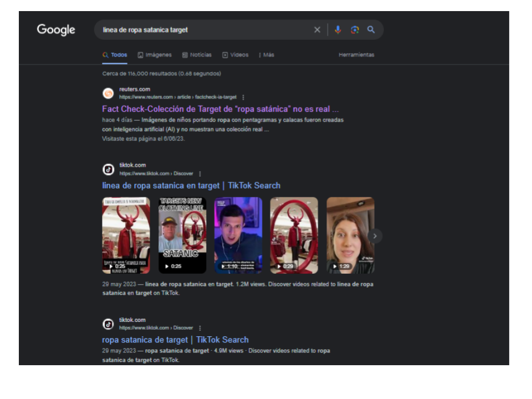Click the text 'Visitaste esta página el 6/06/23.'
The height and width of the screenshot is (399, 532).
click(x=144, y=139)
